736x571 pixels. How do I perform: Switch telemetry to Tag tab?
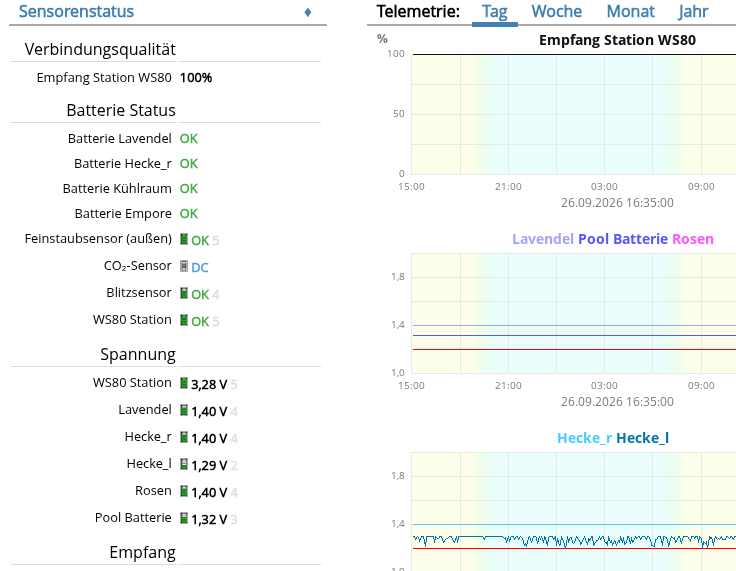495,11
